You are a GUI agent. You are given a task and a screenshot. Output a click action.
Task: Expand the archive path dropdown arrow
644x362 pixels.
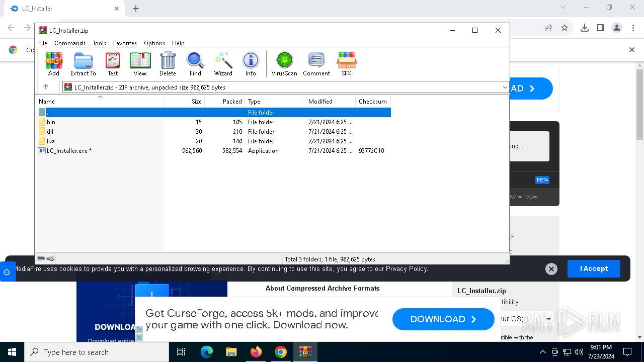click(x=505, y=87)
